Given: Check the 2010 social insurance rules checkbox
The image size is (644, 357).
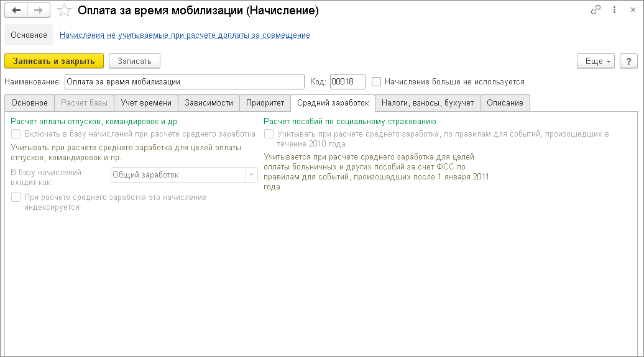Looking at the screenshot, I should (269, 133).
